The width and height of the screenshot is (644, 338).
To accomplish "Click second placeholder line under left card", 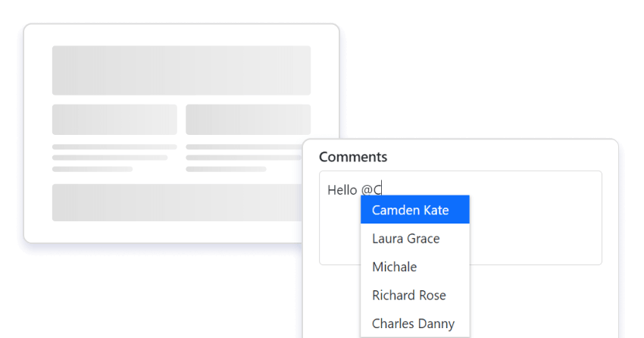I will (x=110, y=158).
